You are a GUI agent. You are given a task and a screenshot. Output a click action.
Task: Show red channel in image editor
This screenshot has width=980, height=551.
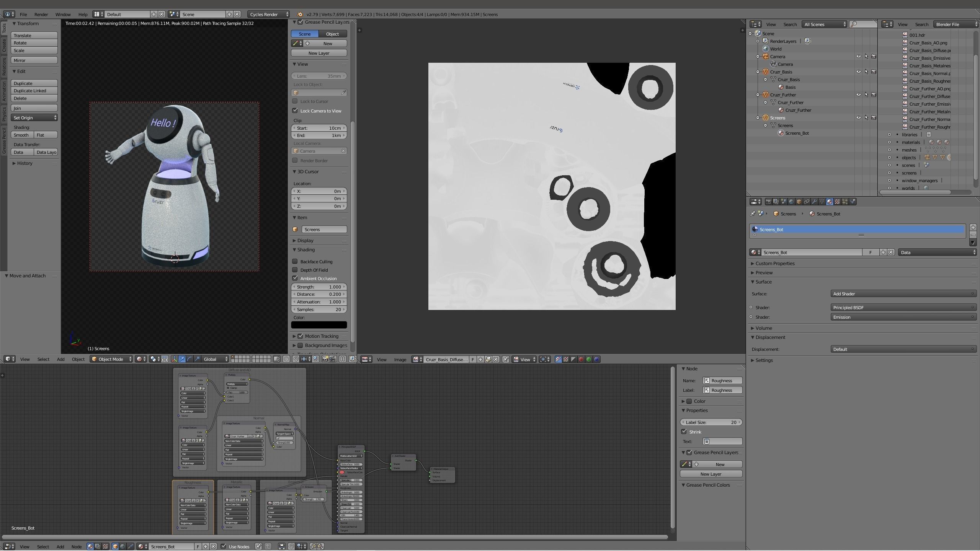point(581,359)
